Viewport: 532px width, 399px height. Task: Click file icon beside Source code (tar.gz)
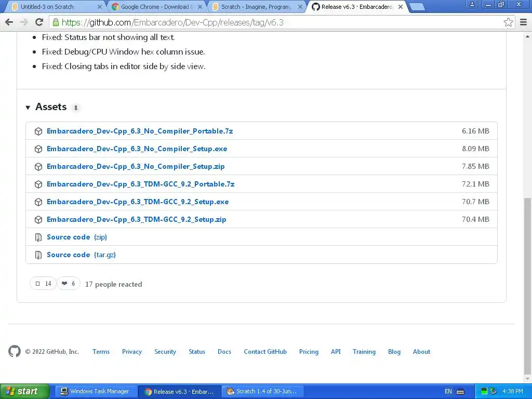tap(38, 255)
